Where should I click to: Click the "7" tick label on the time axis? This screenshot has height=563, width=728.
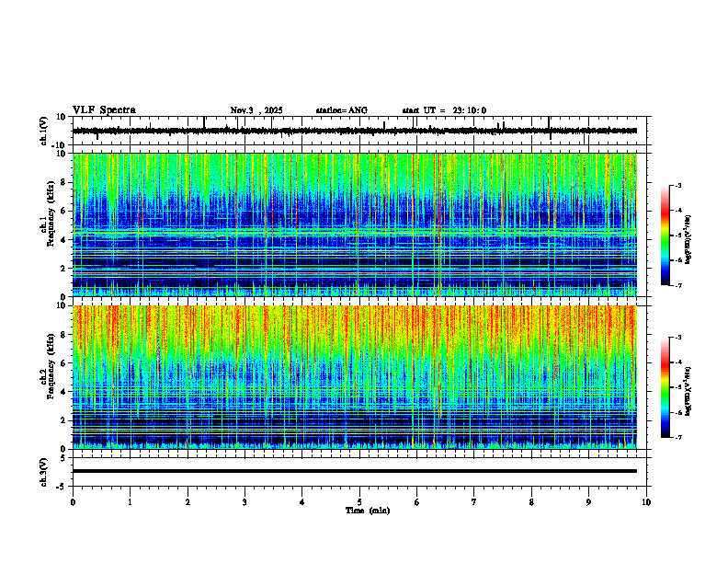click(474, 502)
